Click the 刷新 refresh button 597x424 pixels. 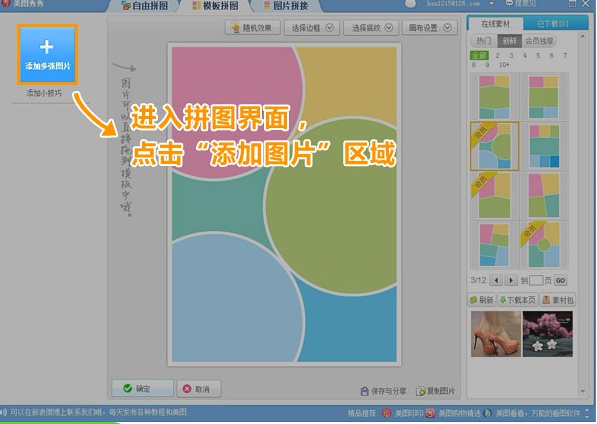[481, 300]
